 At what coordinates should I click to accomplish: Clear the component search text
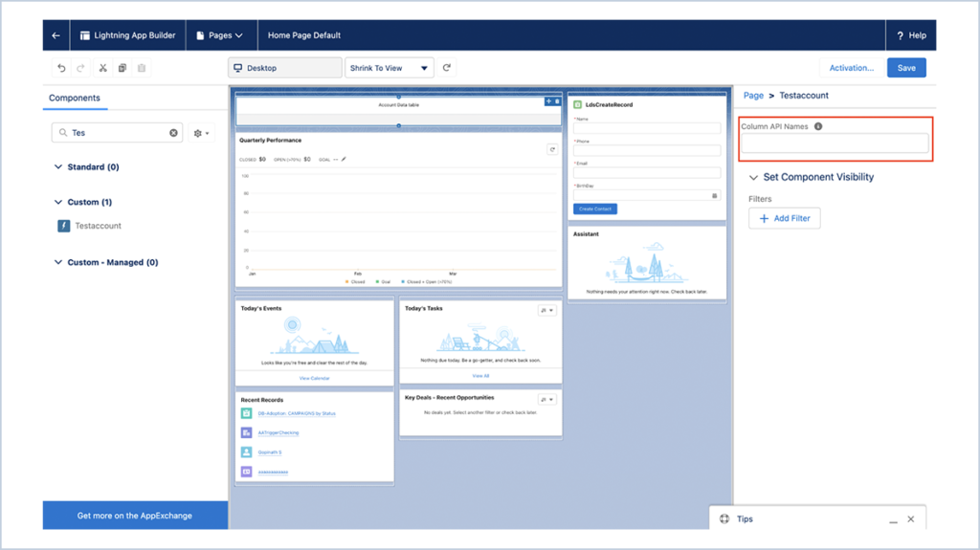point(173,133)
